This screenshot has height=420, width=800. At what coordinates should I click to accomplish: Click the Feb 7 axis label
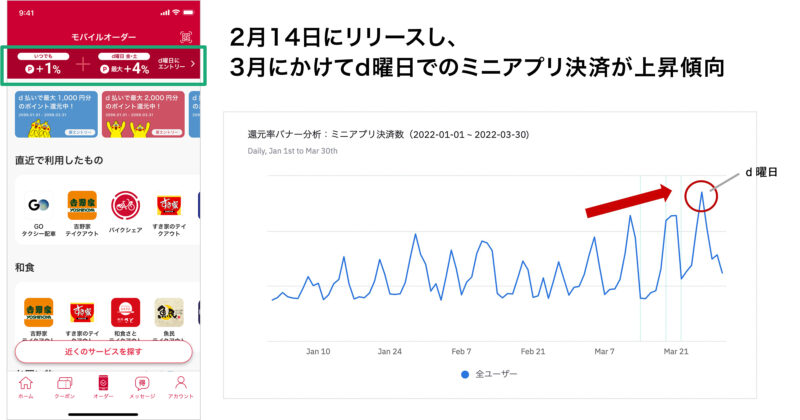click(461, 352)
